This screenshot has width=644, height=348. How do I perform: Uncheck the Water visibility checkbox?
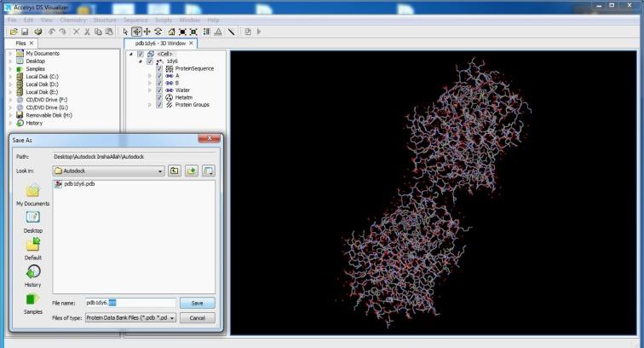[x=158, y=90]
